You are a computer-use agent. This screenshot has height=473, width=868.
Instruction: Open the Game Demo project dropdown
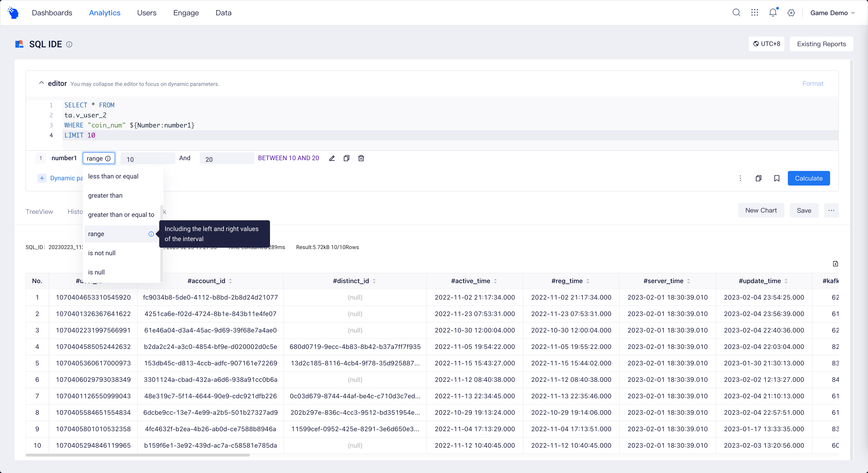[x=832, y=13]
